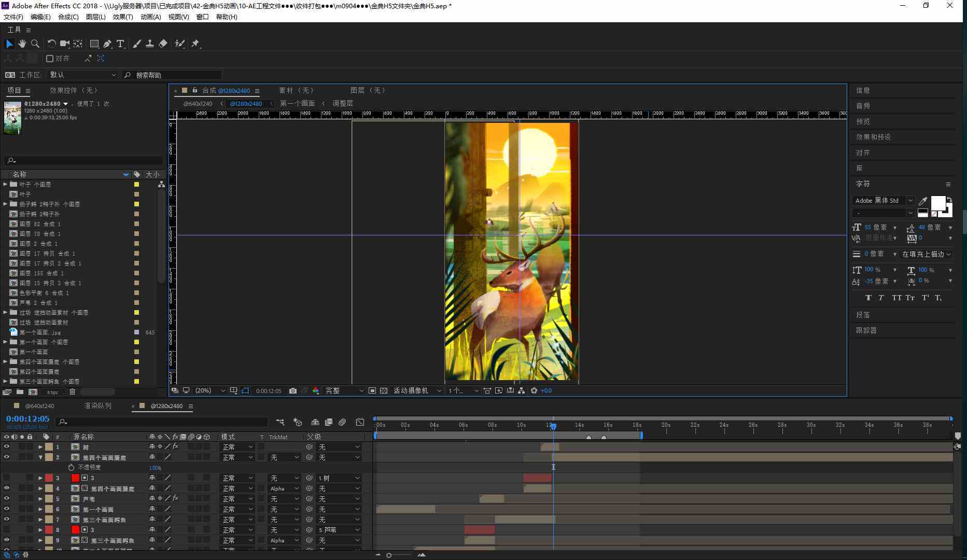Click the Faux Bold button in Character panel

coord(868,298)
